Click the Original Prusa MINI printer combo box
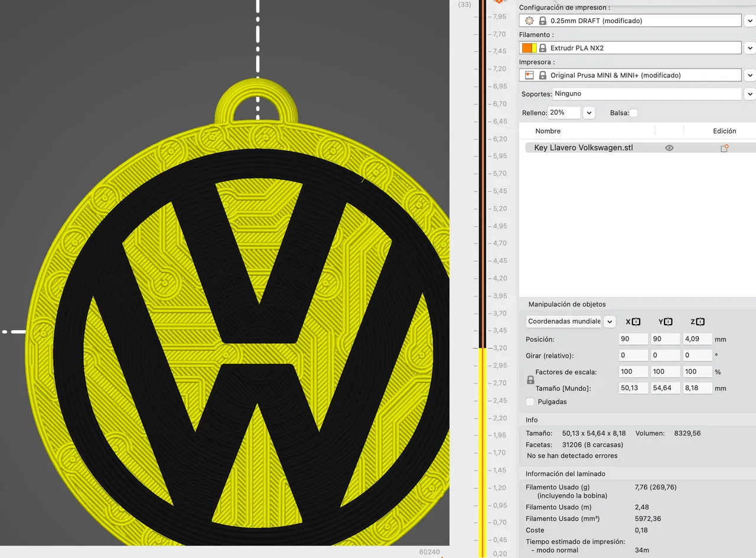Viewport: 756px width, 558px height. 630,75
